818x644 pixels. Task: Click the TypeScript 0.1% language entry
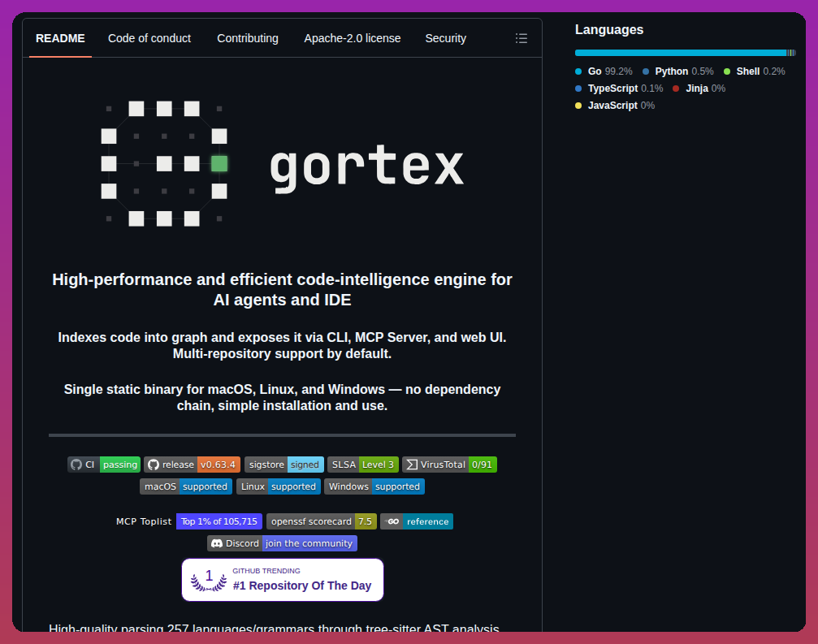[x=619, y=89]
